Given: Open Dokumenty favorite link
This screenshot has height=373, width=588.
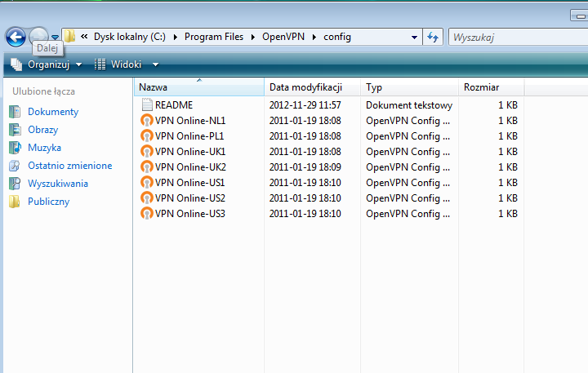Looking at the screenshot, I should [x=53, y=112].
